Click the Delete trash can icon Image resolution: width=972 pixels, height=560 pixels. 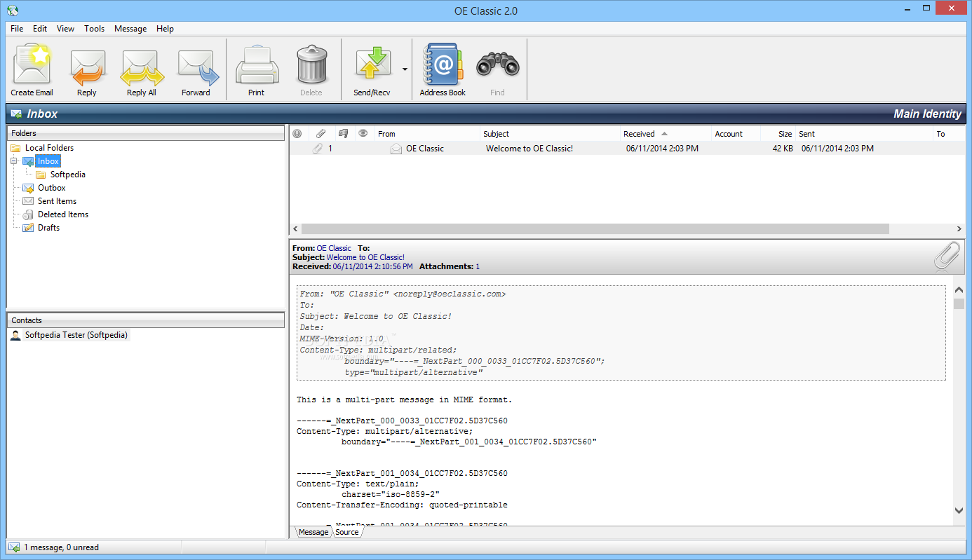point(311,65)
